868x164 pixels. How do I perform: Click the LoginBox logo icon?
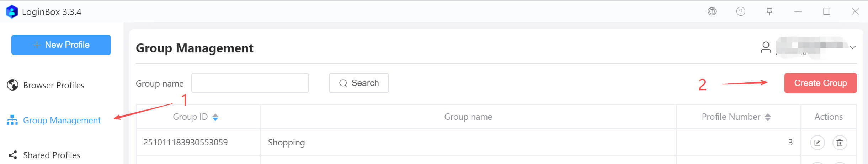[12, 12]
